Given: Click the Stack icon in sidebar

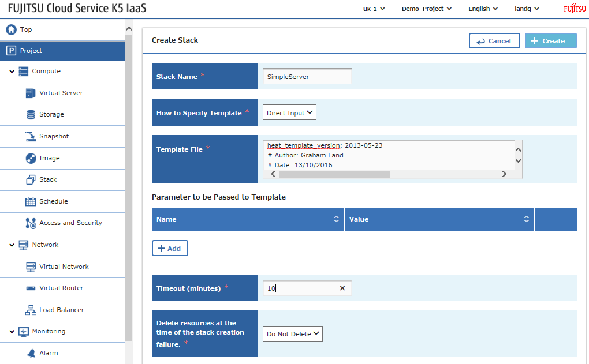Looking at the screenshot, I should click(x=31, y=180).
